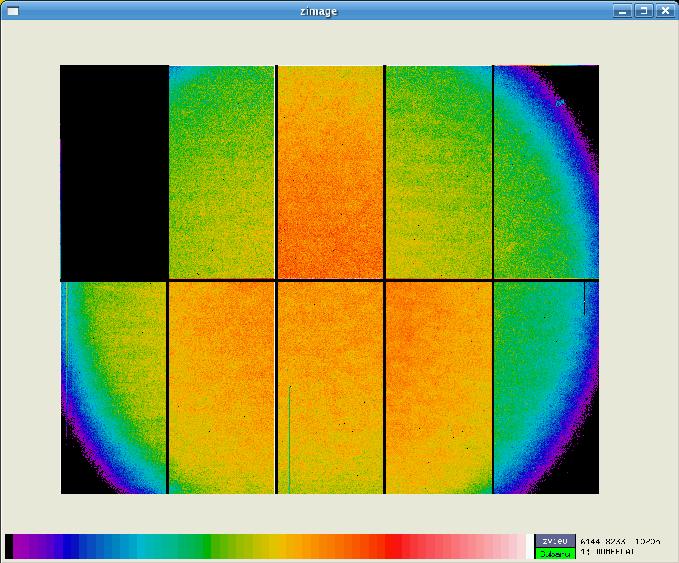Click the top-right chip with purple edge
679x563 pixels.
[545, 171]
